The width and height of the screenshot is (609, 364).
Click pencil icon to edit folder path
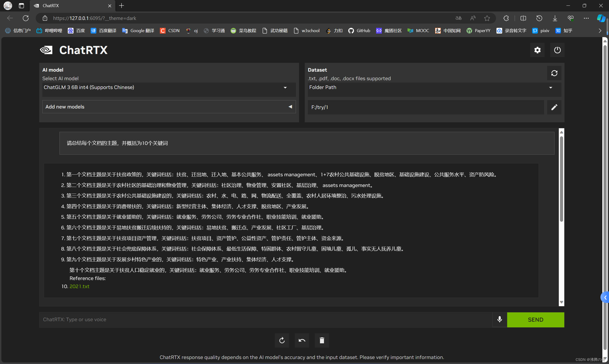coord(554,107)
